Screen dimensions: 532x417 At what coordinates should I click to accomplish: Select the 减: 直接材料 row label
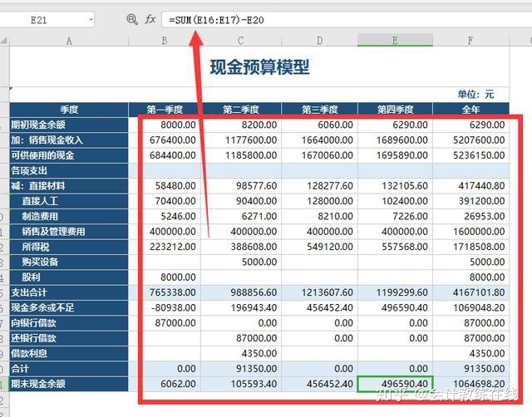point(69,186)
